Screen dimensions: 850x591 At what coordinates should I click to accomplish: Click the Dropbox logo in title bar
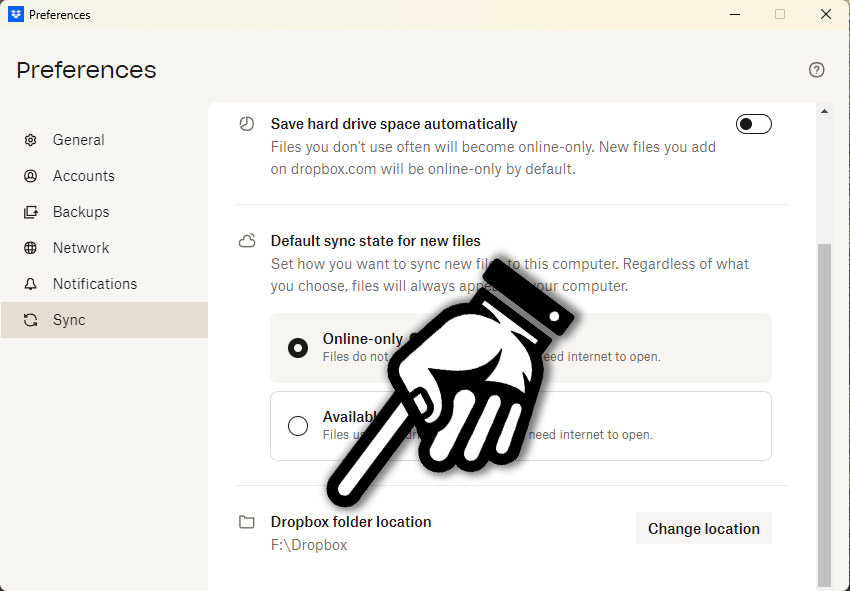[x=16, y=15]
